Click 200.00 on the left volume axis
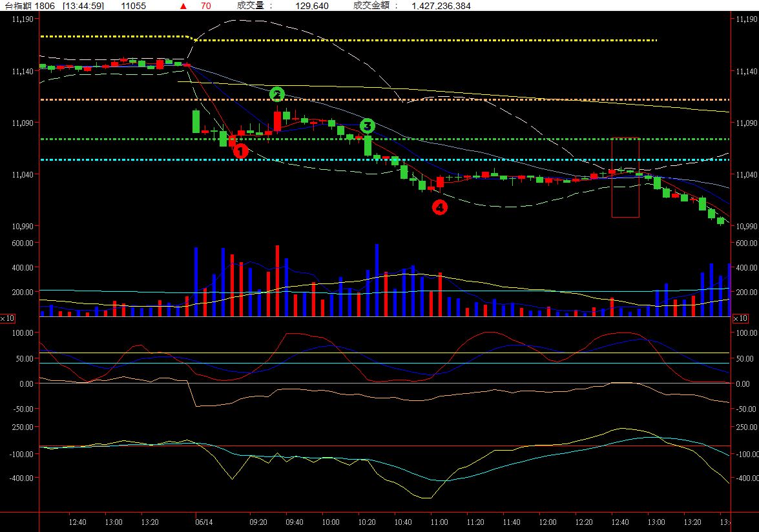Image resolution: width=759 pixels, height=532 pixels. [23, 292]
